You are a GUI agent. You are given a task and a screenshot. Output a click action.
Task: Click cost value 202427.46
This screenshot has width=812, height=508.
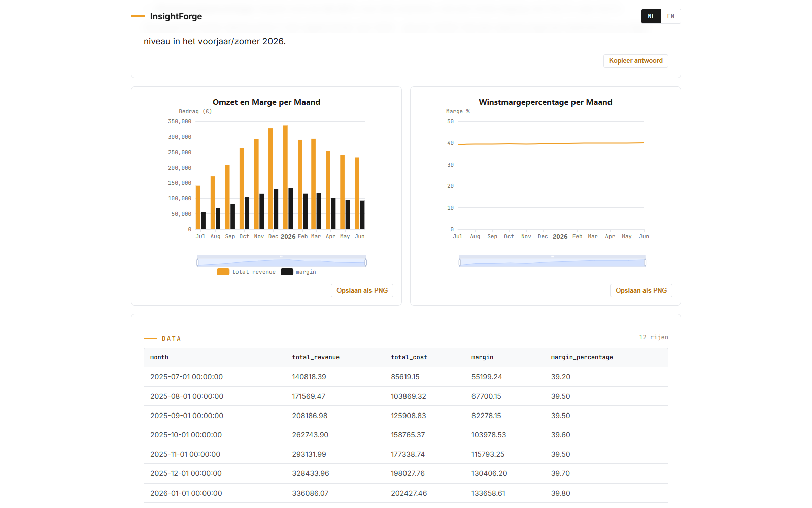point(409,493)
